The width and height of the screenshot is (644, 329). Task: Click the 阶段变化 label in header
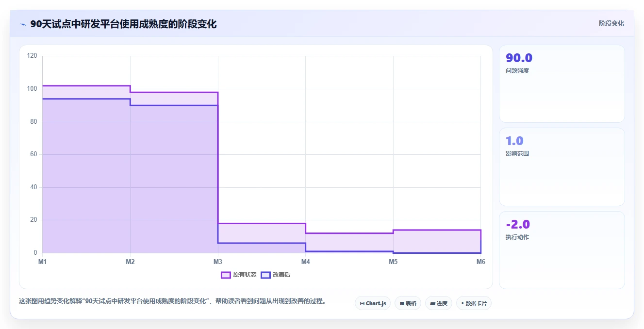(x=611, y=23)
